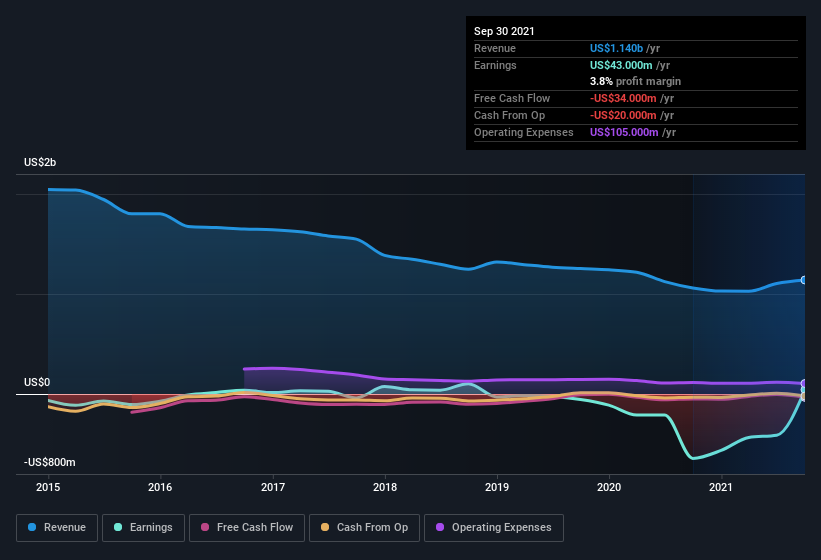This screenshot has width=821, height=560.
Task: Toggle the Revenue legend button
Action: (x=57, y=528)
